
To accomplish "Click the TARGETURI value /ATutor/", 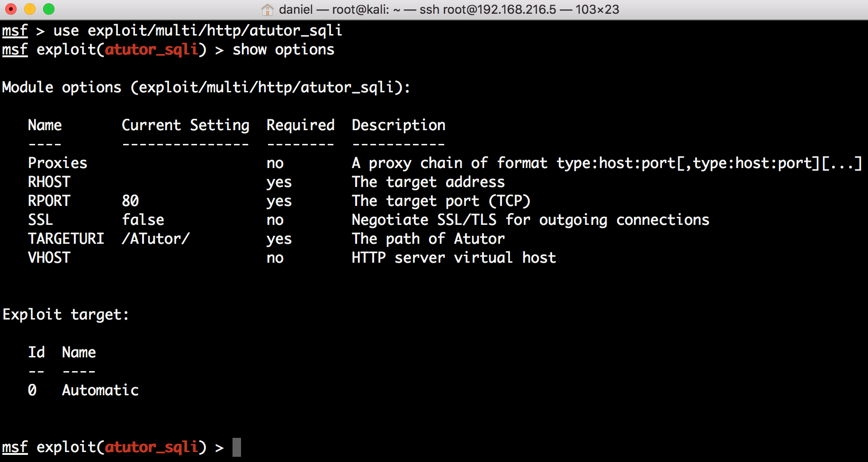I will 156,239.
